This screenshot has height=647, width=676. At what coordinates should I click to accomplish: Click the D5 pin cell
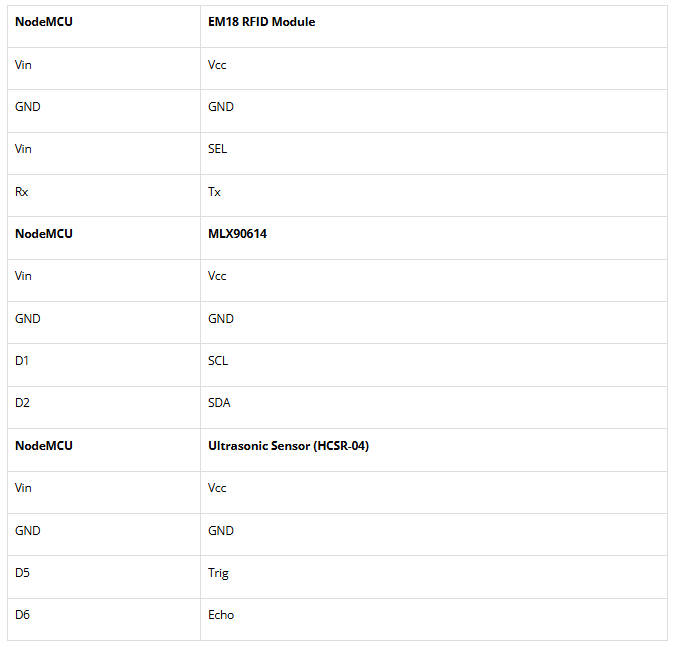tap(23, 573)
